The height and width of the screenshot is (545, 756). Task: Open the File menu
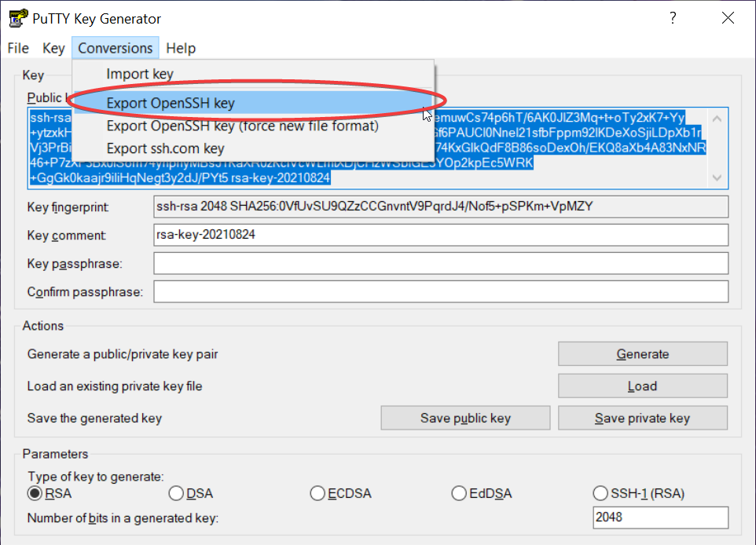click(18, 48)
